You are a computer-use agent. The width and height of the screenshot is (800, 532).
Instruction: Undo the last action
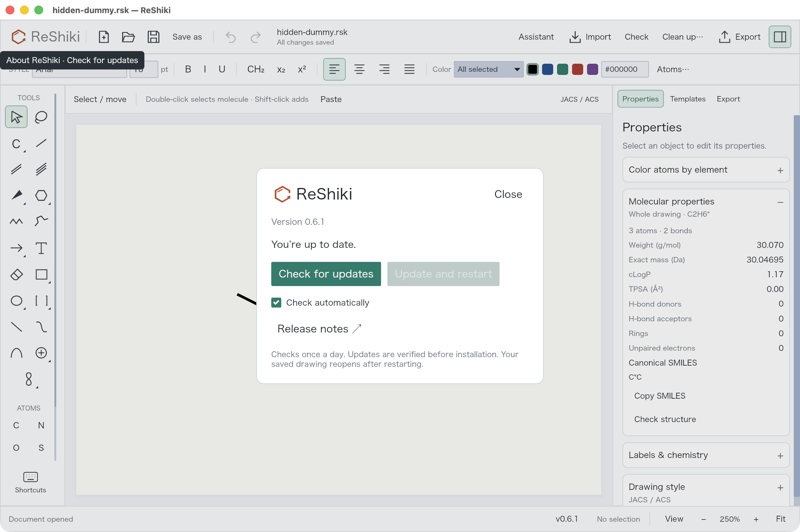(231, 37)
